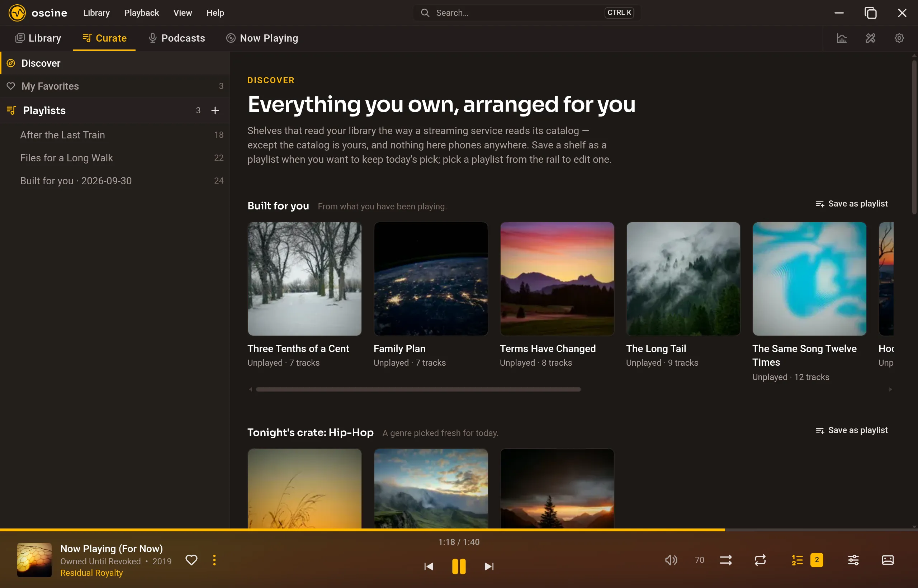The image size is (918, 588).
Task: Skip to previous track
Action: click(429, 566)
